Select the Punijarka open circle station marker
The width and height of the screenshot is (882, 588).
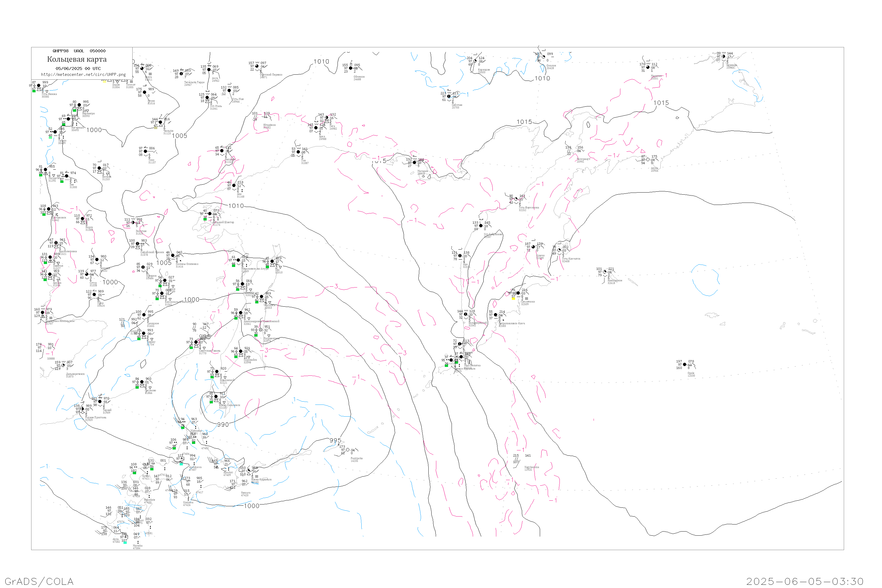(348, 450)
